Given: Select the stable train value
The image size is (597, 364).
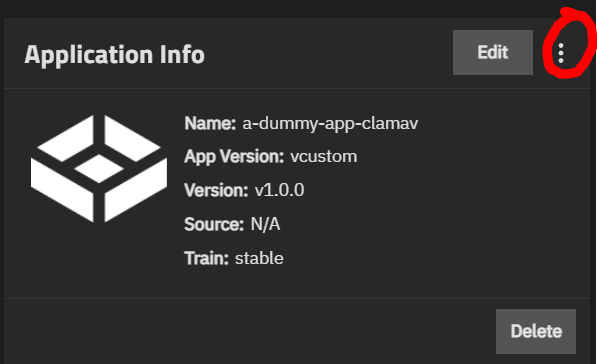Looking at the screenshot, I should tap(259, 258).
